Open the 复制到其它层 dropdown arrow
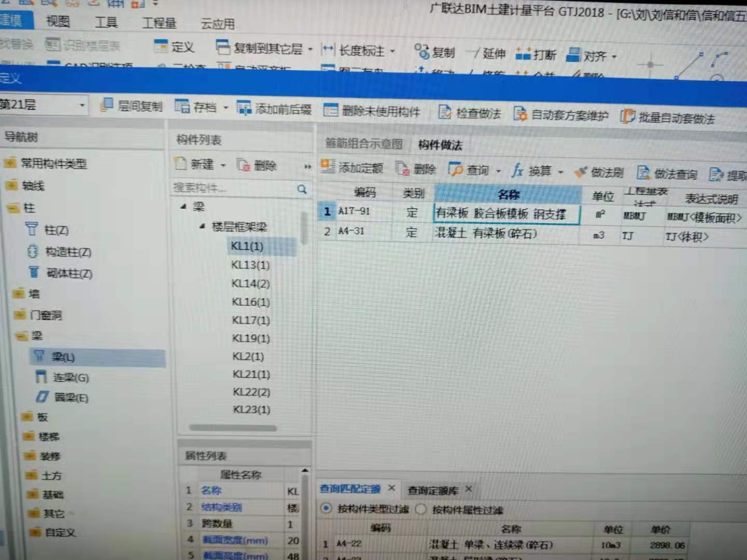The image size is (747, 560). pos(310,50)
